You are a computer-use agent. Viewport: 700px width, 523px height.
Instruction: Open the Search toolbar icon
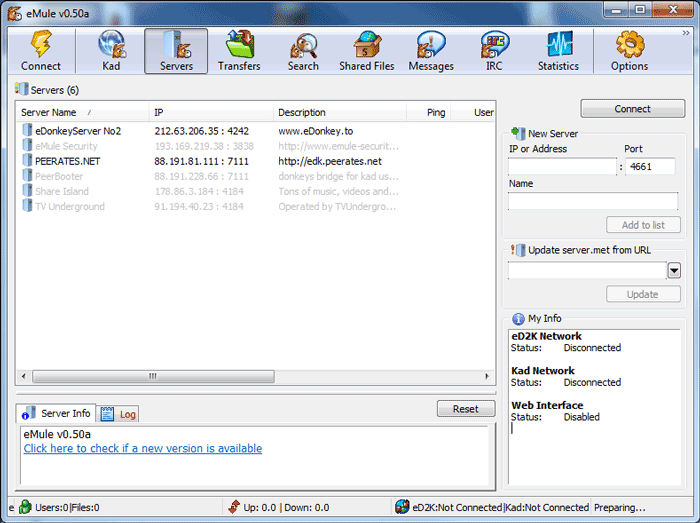(x=304, y=46)
